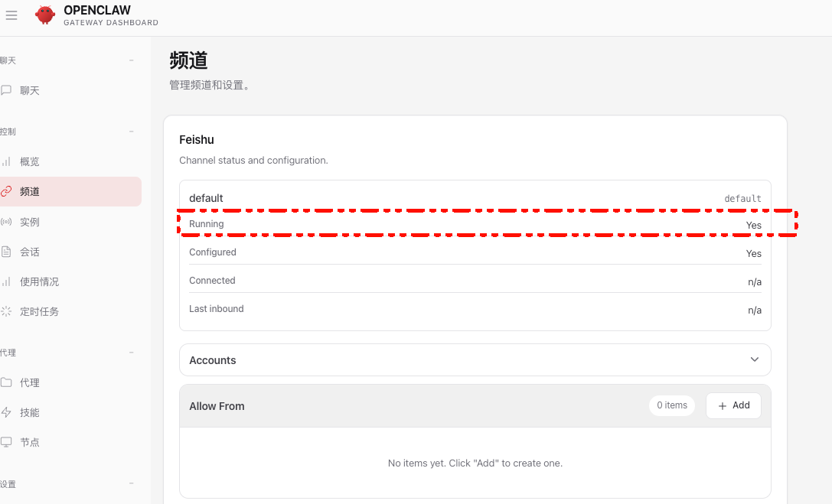Click the OpenClaw logo
This screenshot has width=832, height=504.
coord(44,15)
